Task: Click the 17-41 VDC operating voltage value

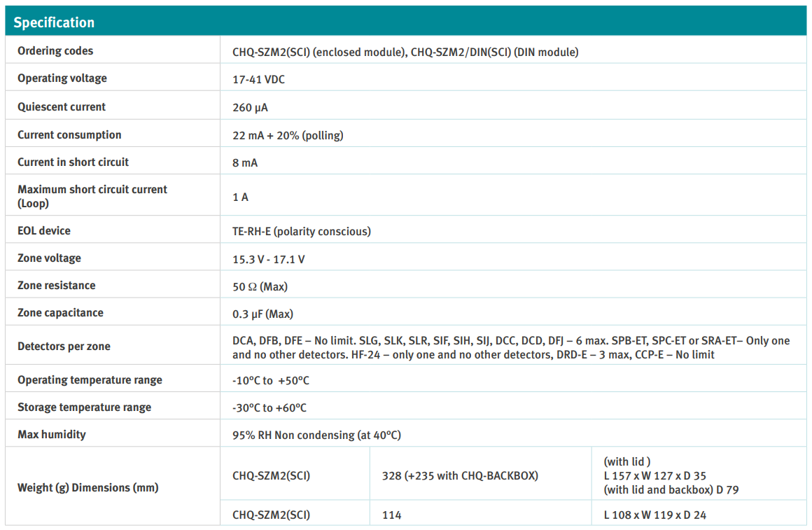Action: coord(258,79)
